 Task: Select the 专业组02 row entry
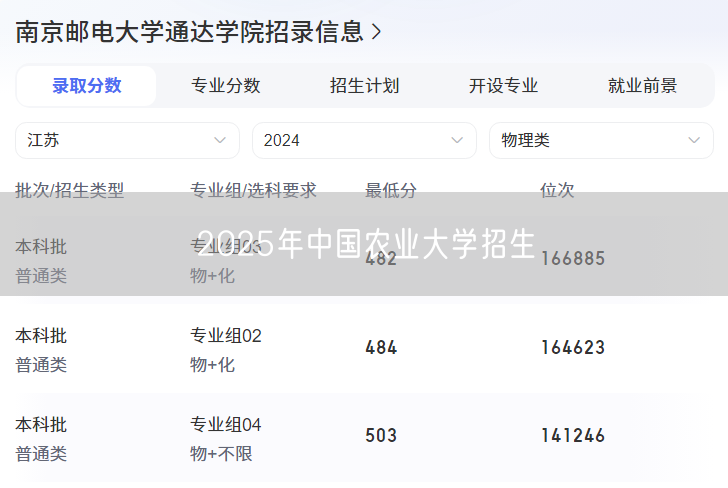coord(226,336)
